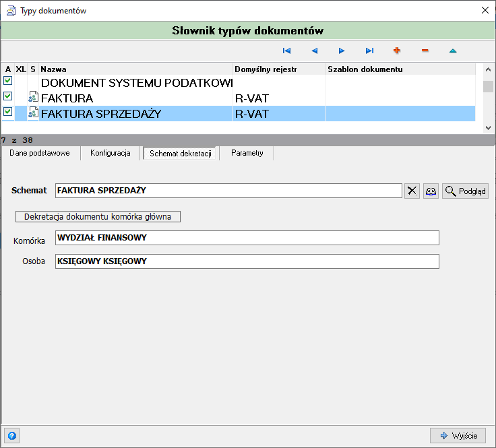Screen dimensions: 496x448
Task: Click scroll up arrow of the list
Action: tap(488, 69)
